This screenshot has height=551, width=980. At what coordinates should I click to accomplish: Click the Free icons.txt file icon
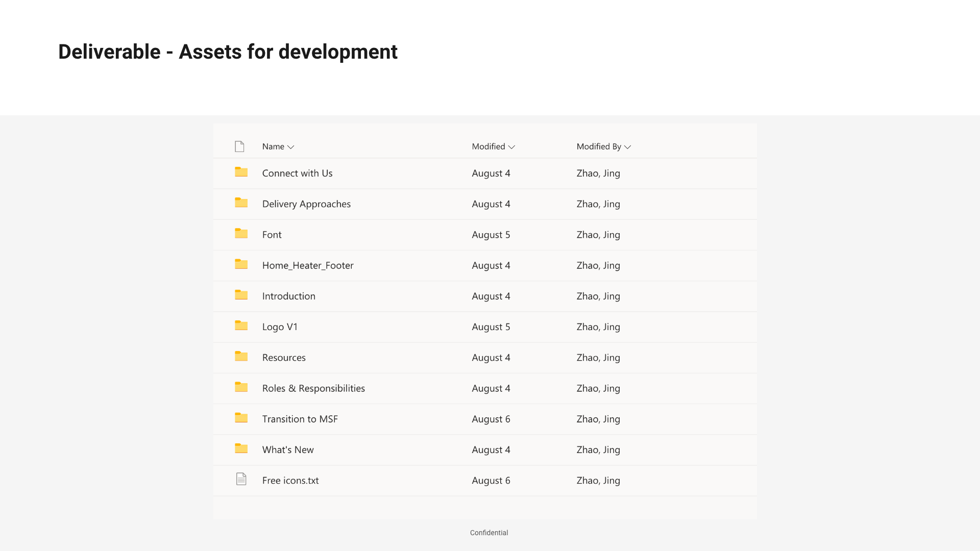241,479
